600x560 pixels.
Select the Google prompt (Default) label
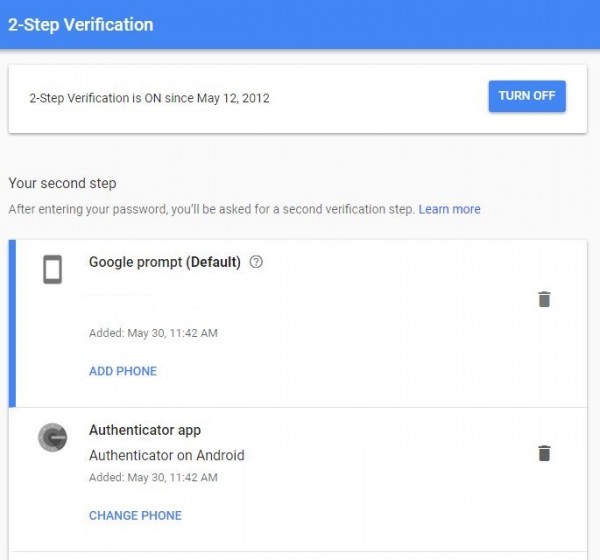click(x=165, y=262)
